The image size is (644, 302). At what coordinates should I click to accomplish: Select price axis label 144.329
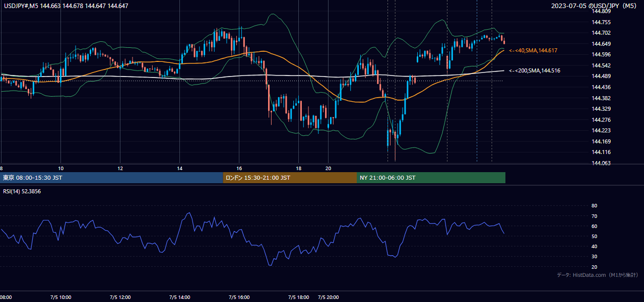click(601, 109)
